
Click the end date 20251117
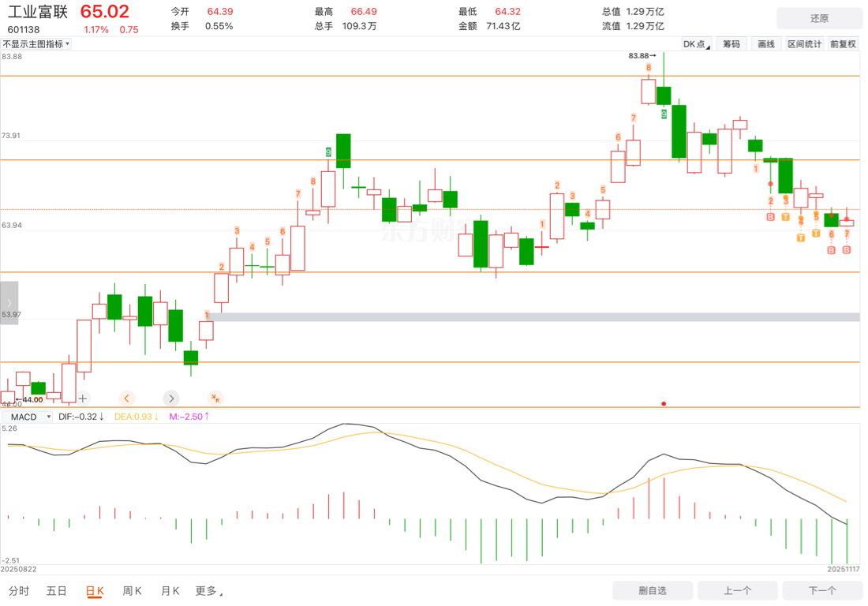844,570
